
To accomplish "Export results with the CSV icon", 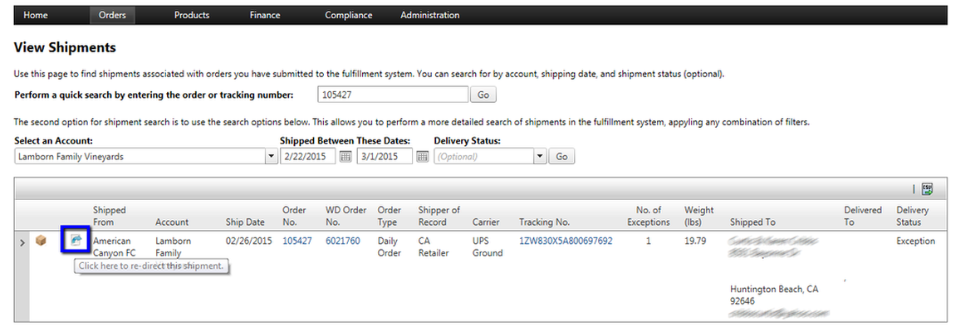I will [928, 188].
